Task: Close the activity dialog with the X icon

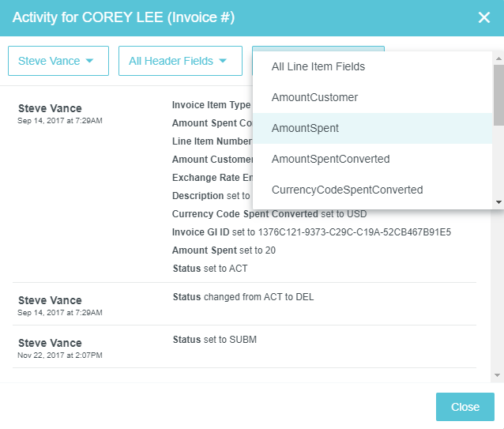Action: (484, 17)
